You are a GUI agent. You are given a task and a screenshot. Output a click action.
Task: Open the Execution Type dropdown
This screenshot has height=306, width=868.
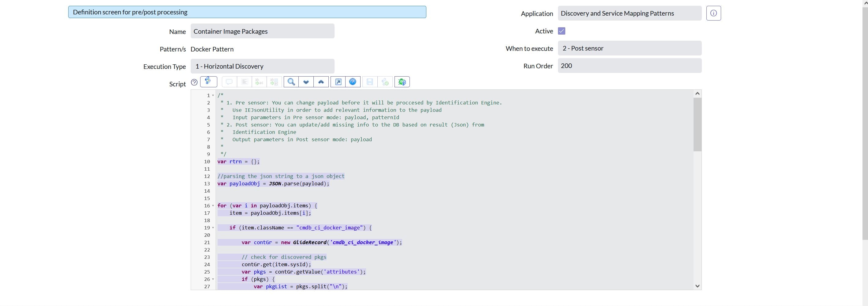tap(262, 66)
